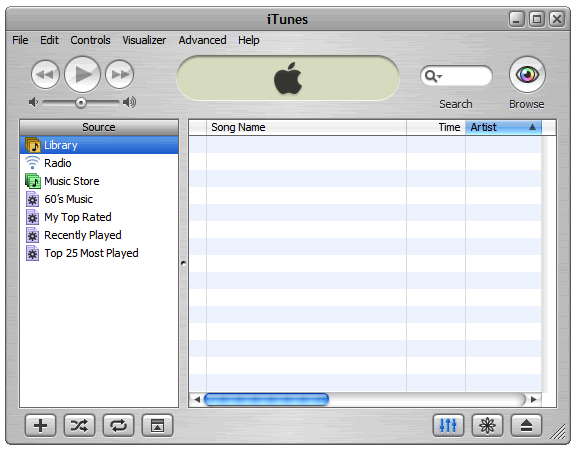Click the Library music note icon
This screenshot has height=450, width=575.
tap(33, 145)
